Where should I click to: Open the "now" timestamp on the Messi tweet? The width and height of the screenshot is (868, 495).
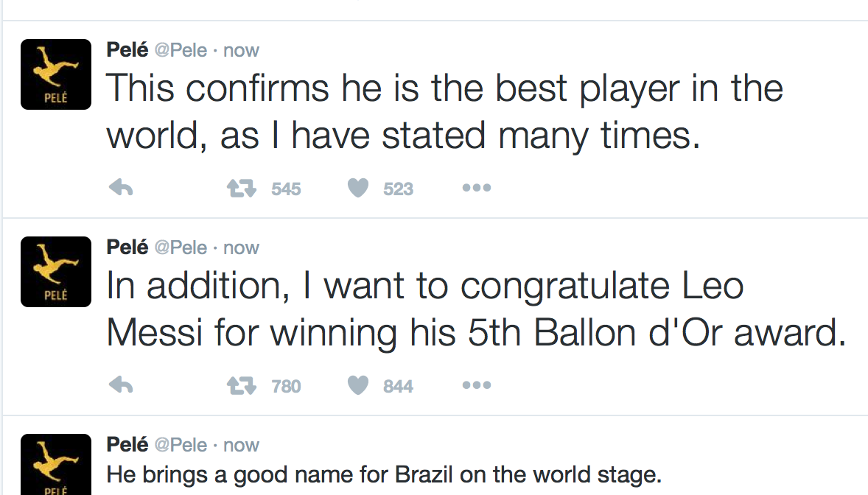pos(241,248)
